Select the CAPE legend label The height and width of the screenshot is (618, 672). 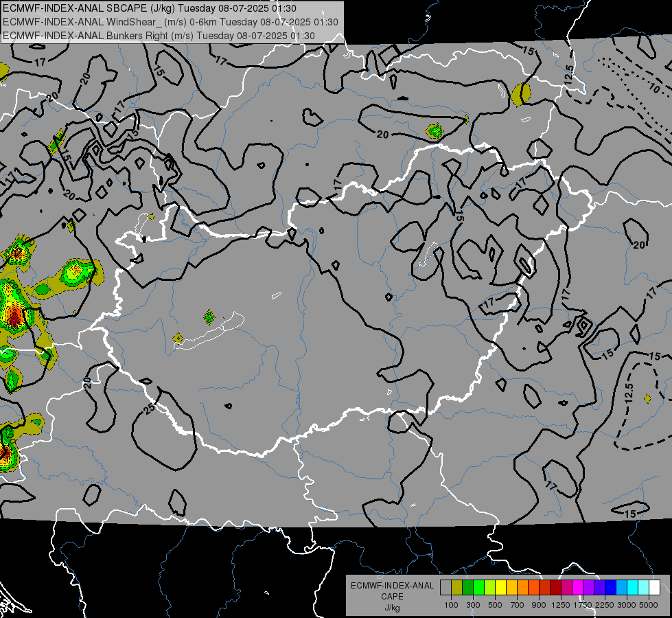pyautogui.click(x=392, y=597)
